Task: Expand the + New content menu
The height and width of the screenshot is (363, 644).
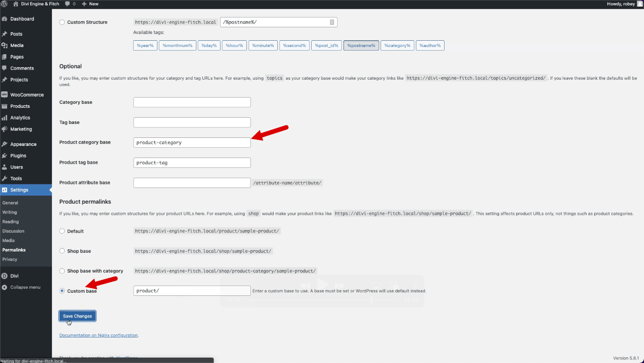Action: (x=90, y=4)
